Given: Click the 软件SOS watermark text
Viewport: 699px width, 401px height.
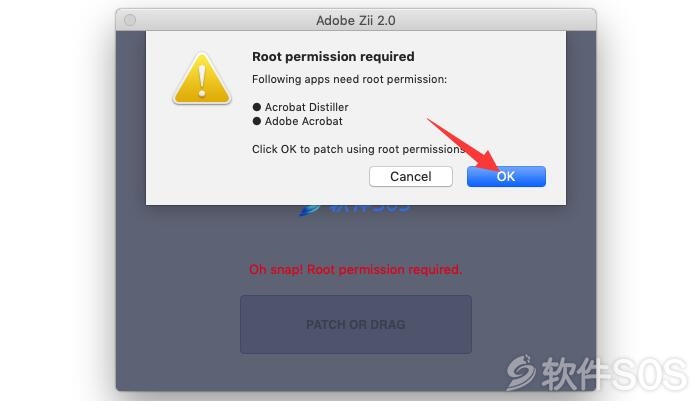Looking at the screenshot, I should (614, 374).
